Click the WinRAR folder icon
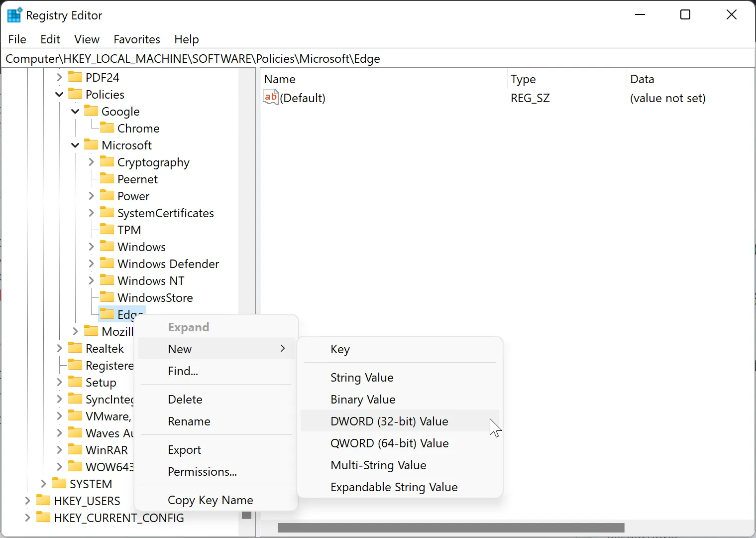 click(x=75, y=449)
